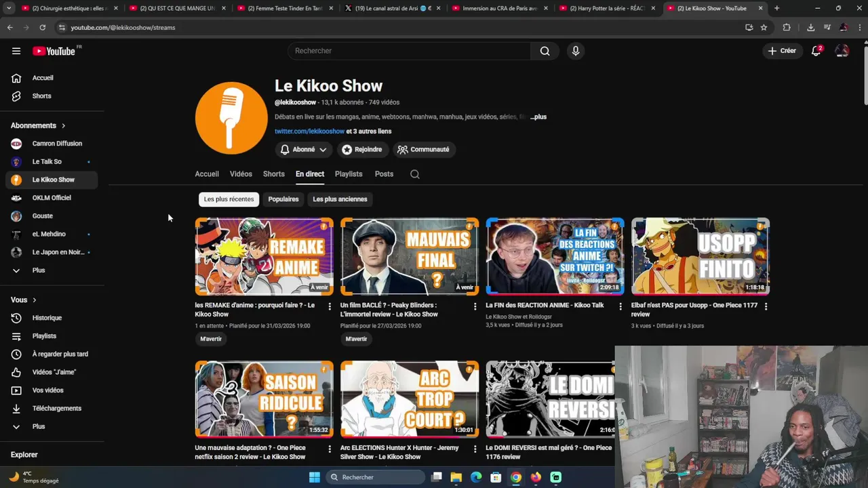
Task: Open YouTube account avatar menu
Action: point(842,51)
